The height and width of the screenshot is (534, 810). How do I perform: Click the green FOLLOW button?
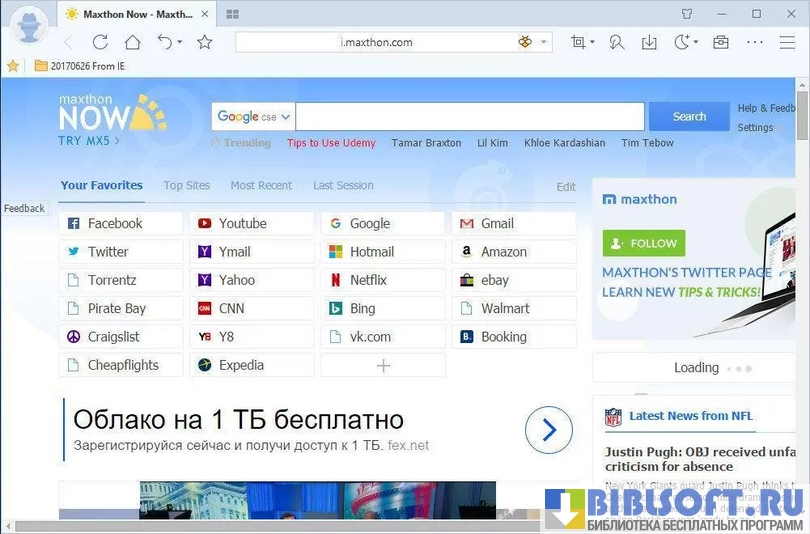pos(643,243)
